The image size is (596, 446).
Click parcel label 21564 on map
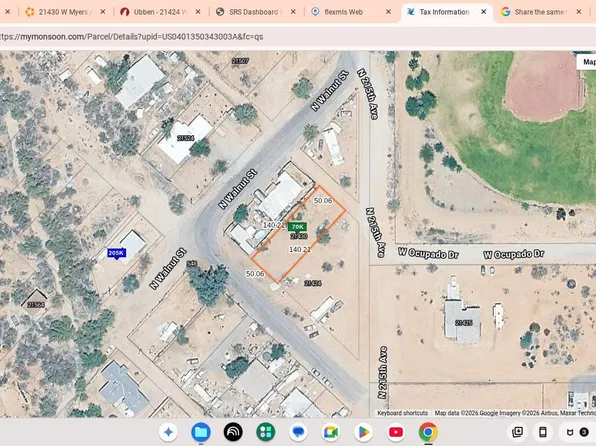coord(36,305)
